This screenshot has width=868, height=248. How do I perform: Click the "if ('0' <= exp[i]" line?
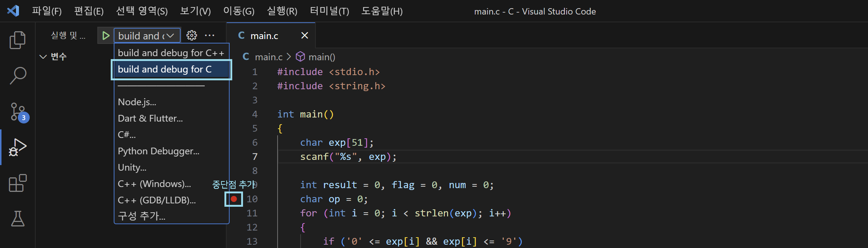click(x=423, y=241)
